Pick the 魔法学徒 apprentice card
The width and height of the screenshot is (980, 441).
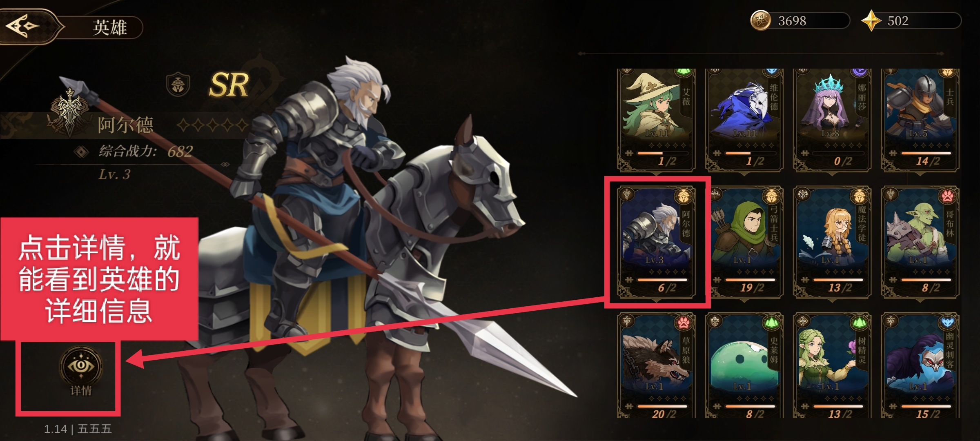tap(832, 242)
